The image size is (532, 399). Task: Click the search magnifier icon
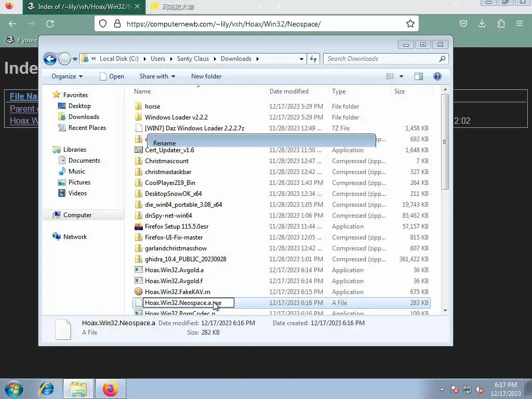click(442, 59)
